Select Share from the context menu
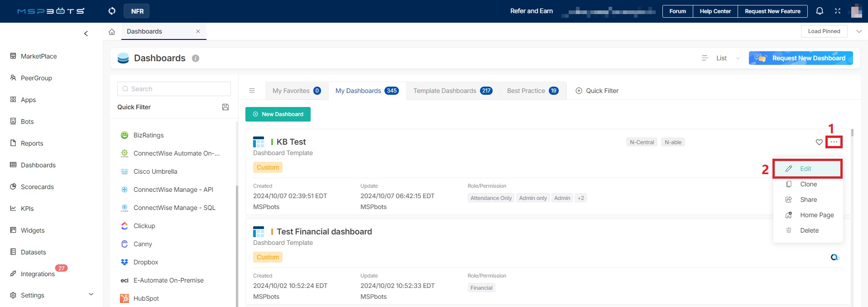 808,200
